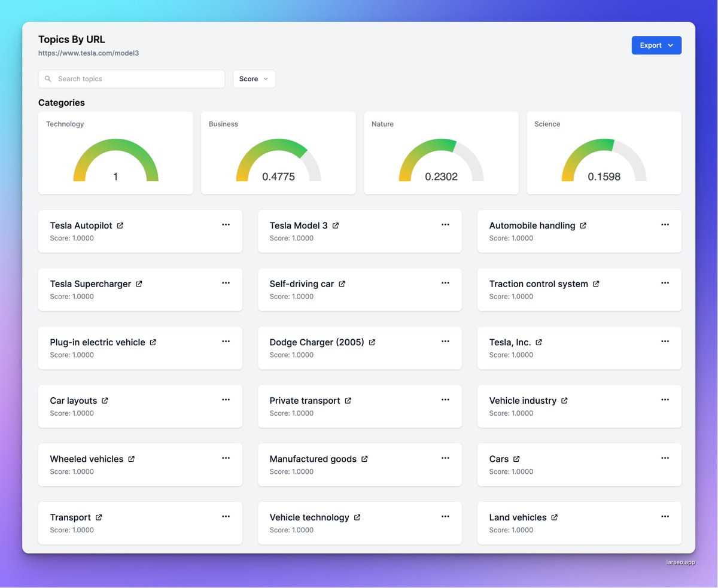
Task: Open external link icon for Vehicle technology
Action: coord(357,517)
